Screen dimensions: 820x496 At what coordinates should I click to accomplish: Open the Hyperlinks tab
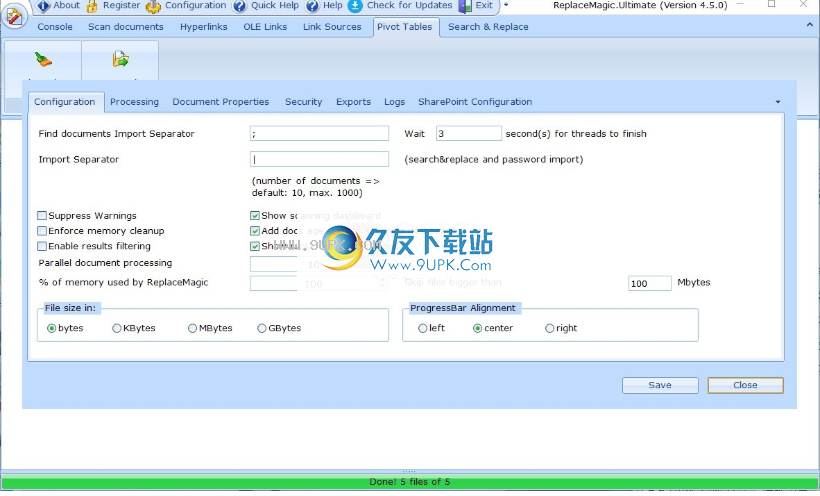(203, 27)
